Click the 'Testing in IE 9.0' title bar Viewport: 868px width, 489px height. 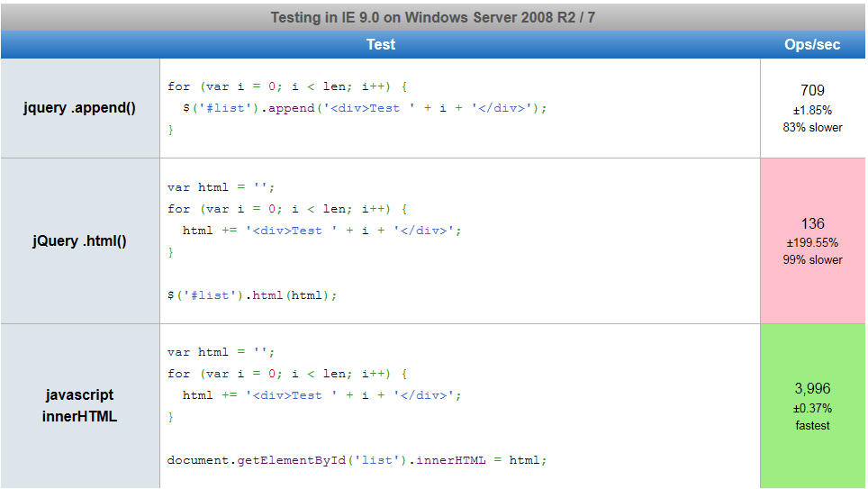[x=433, y=17]
